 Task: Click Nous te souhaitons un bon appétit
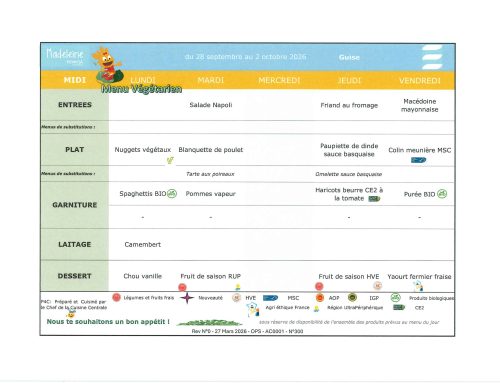(108, 322)
